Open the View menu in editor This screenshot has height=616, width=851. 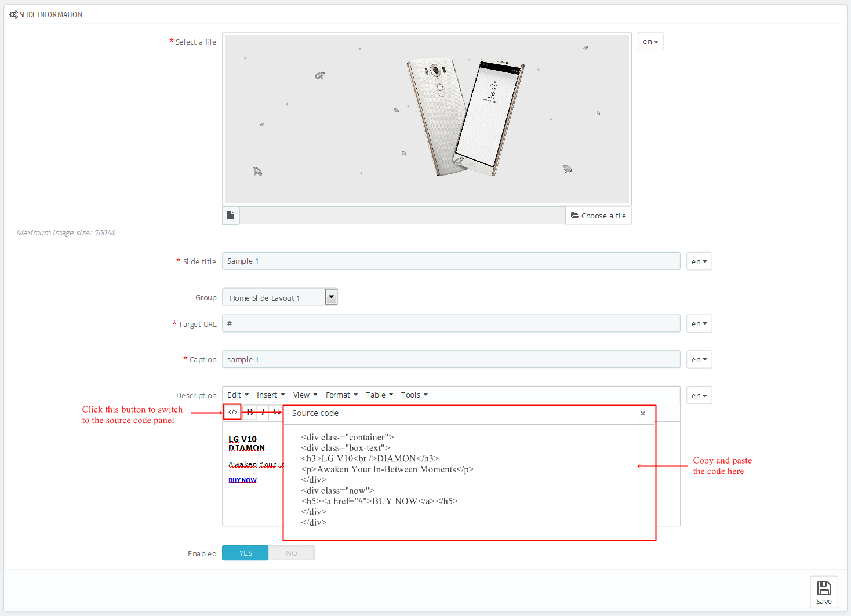pyautogui.click(x=305, y=395)
